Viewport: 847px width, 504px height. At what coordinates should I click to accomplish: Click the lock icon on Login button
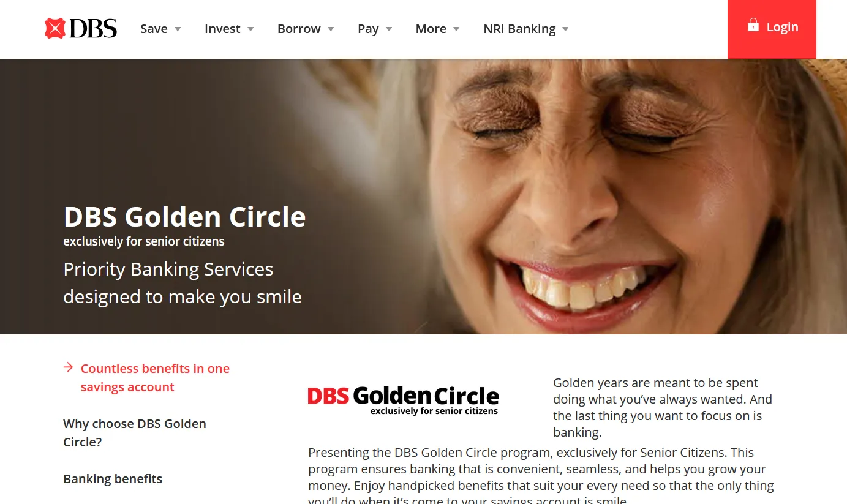click(753, 25)
